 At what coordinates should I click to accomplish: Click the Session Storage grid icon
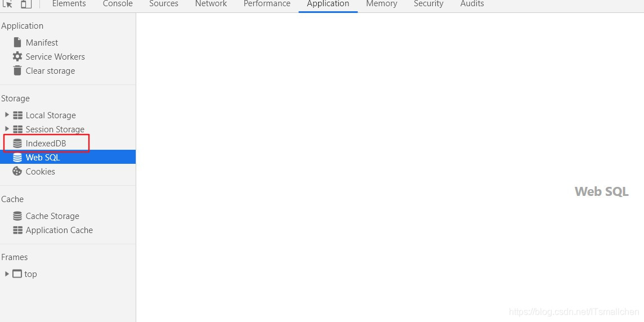coord(17,129)
